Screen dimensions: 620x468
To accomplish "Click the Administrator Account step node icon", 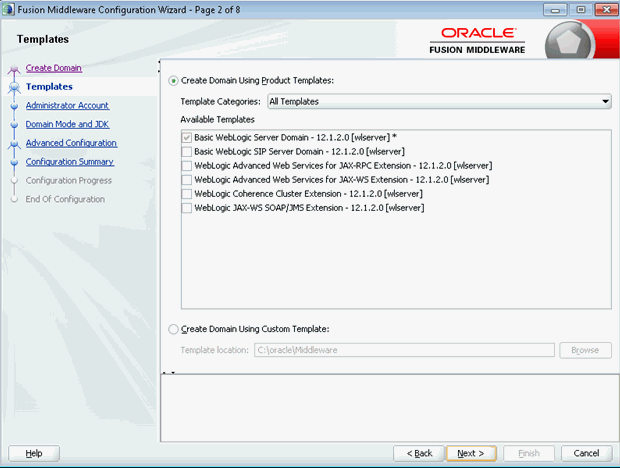I will click(x=15, y=106).
